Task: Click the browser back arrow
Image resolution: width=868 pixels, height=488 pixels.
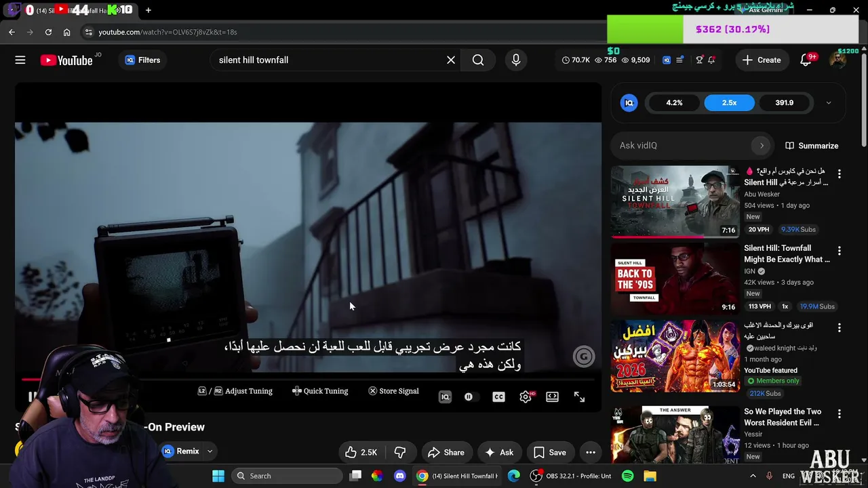Action: click(x=12, y=32)
